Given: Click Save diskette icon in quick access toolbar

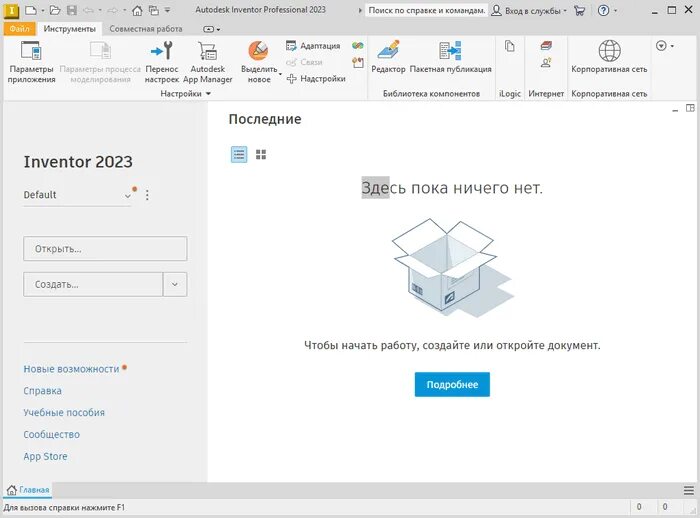Looking at the screenshot, I should pos(71,10).
